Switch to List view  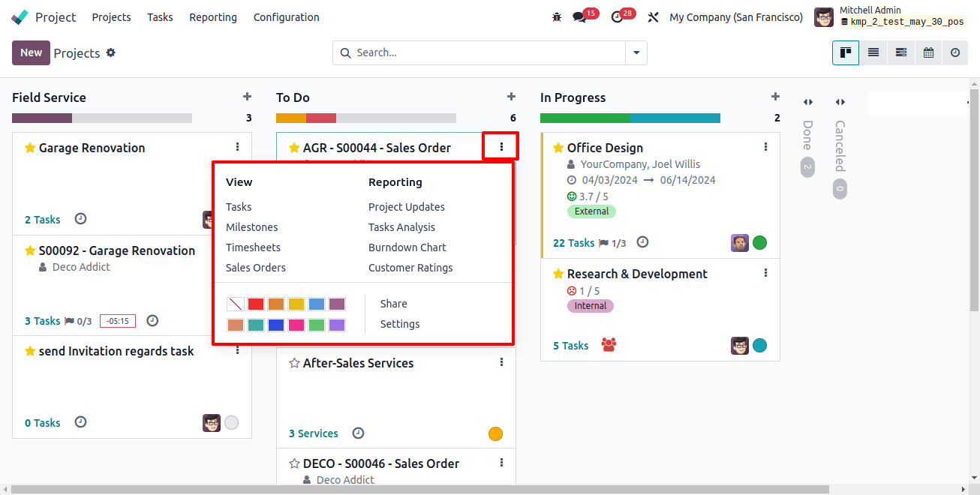click(x=873, y=52)
